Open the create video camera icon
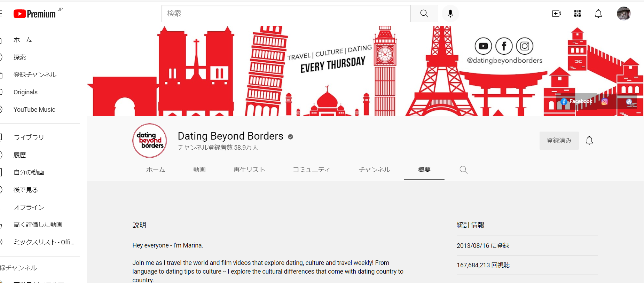Screen dimensions: 644x283 [557, 14]
